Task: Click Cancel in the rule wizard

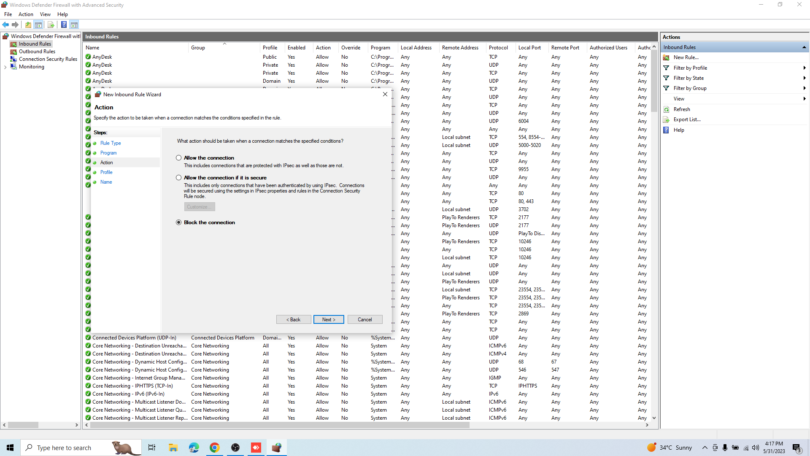Action: [364, 319]
